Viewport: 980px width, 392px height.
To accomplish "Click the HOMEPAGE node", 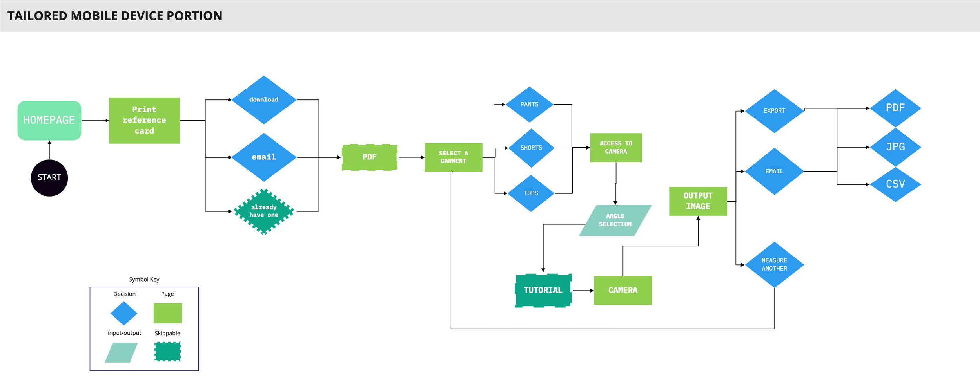I will click(x=49, y=120).
